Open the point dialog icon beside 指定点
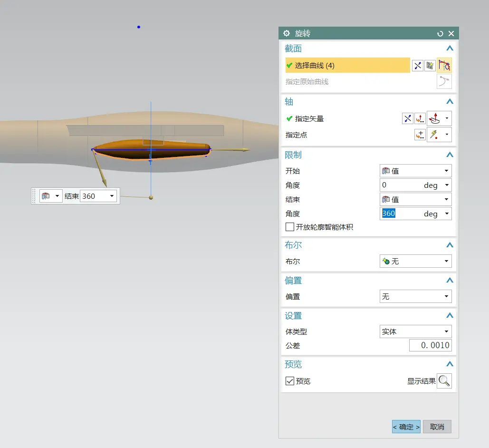Viewport: 489px width, 448px height. pyautogui.click(x=420, y=135)
